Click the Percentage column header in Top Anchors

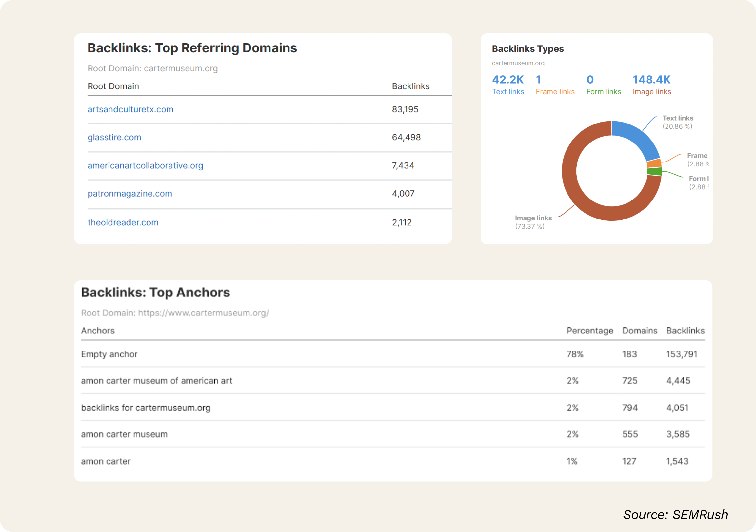click(x=589, y=331)
